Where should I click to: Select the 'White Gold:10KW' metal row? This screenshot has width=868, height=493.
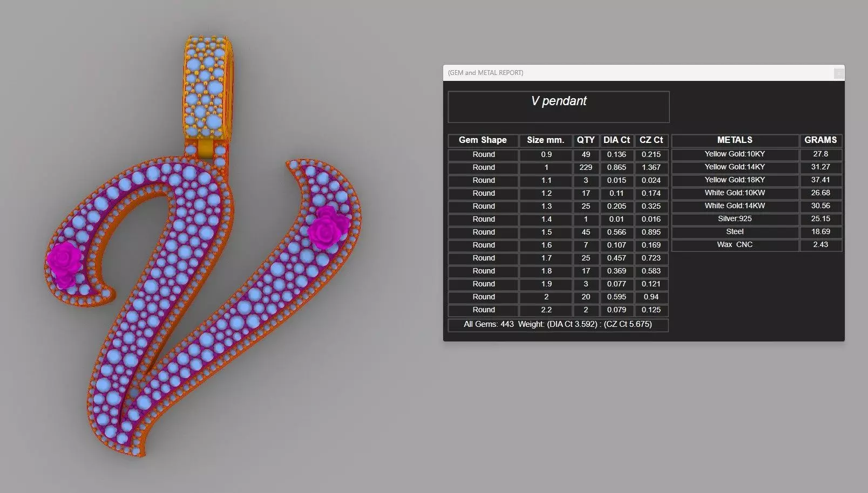click(735, 193)
